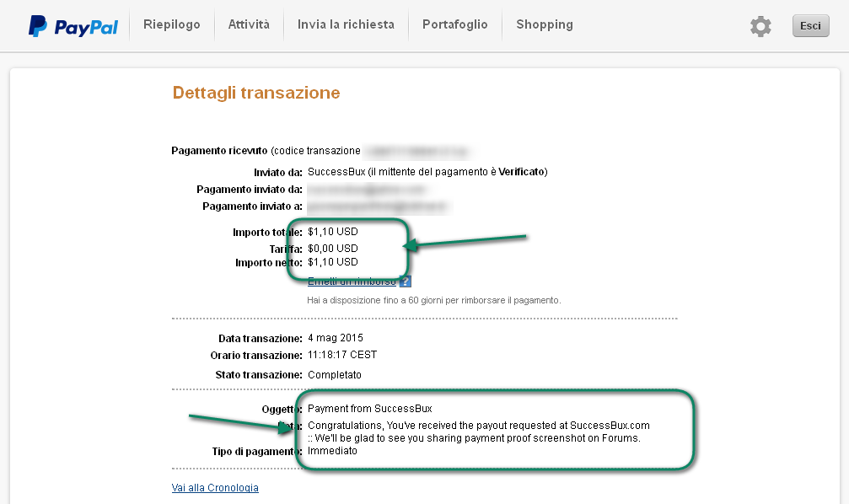This screenshot has height=504, width=849.
Task: Click the Importo netto value $1,10 USD
Action: click(332, 262)
